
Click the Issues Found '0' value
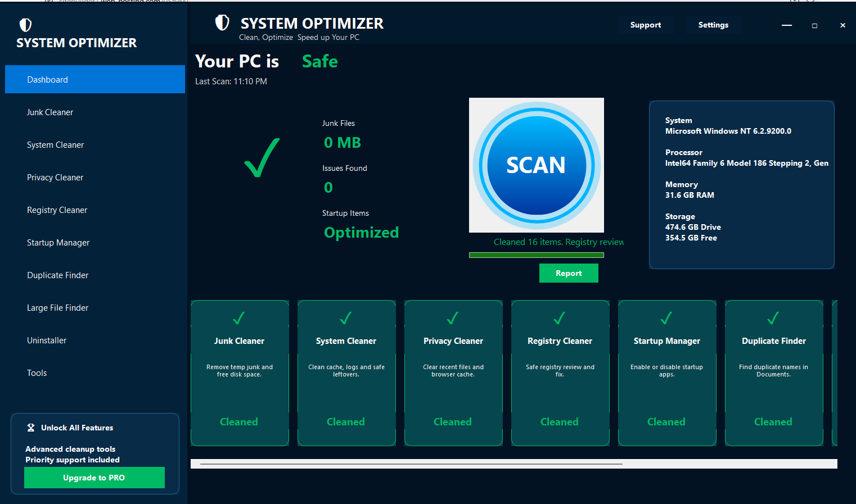point(328,188)
